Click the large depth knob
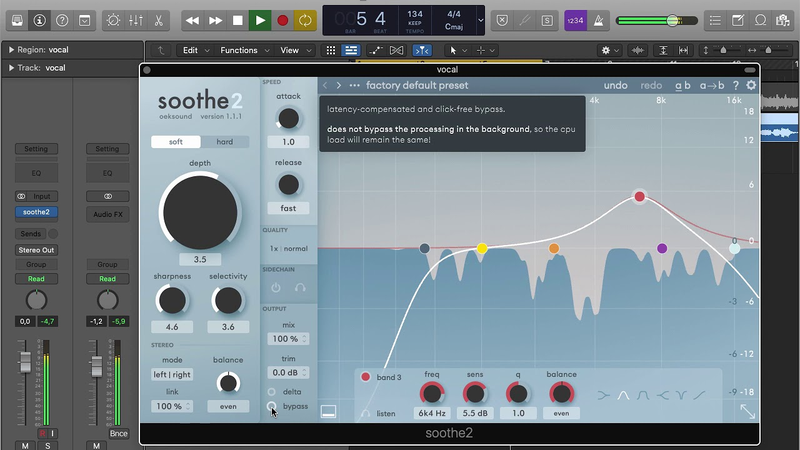Screen dimensions: 800x450 (200, 209)
